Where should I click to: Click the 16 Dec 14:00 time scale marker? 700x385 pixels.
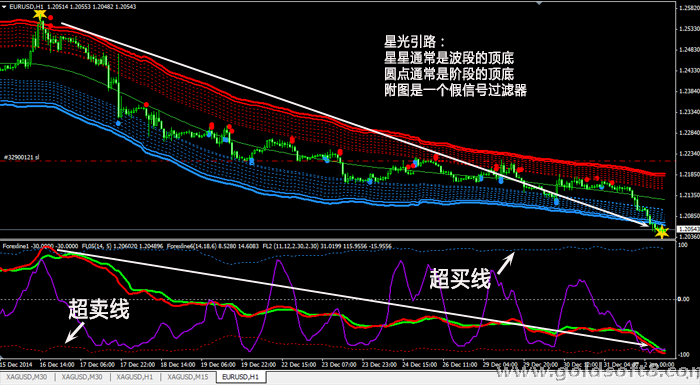point(57,364)
